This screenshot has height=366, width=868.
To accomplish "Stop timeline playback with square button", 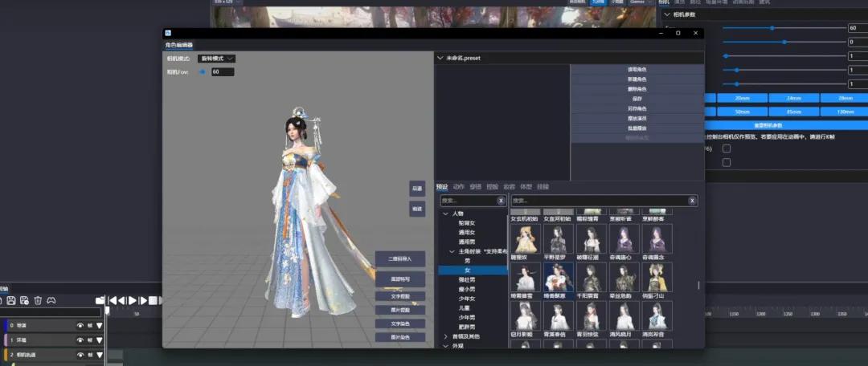I will click(153, 300).
